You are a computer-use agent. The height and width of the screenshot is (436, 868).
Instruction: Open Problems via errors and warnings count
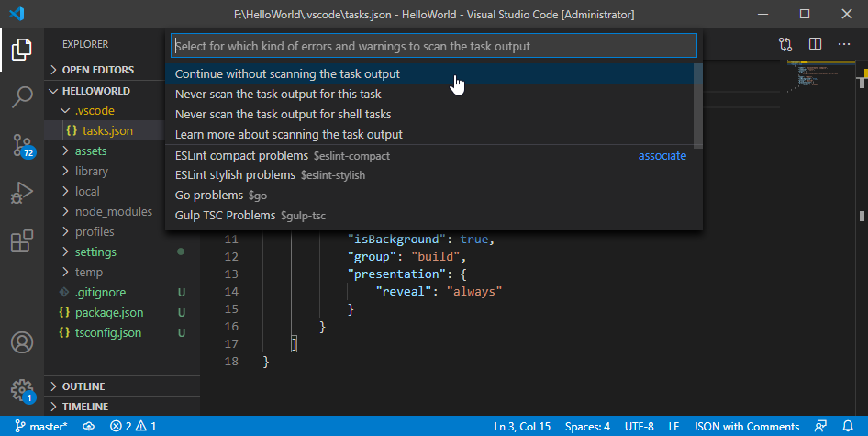tap(133, 426)
